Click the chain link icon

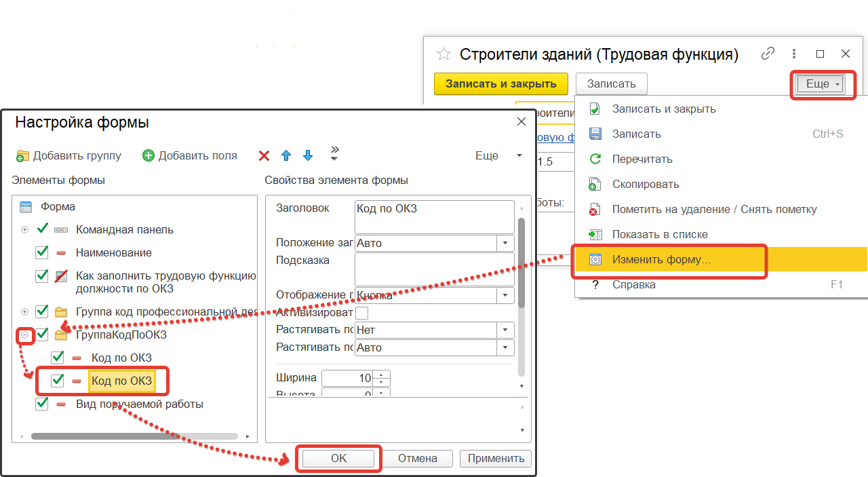pyautogui.click(x=768, y=54)
